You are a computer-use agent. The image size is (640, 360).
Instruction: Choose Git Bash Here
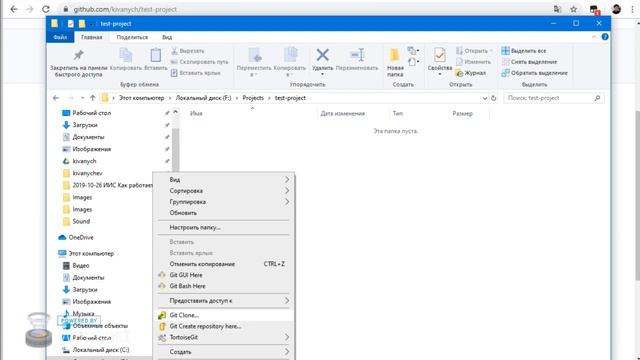click(224, 286)
